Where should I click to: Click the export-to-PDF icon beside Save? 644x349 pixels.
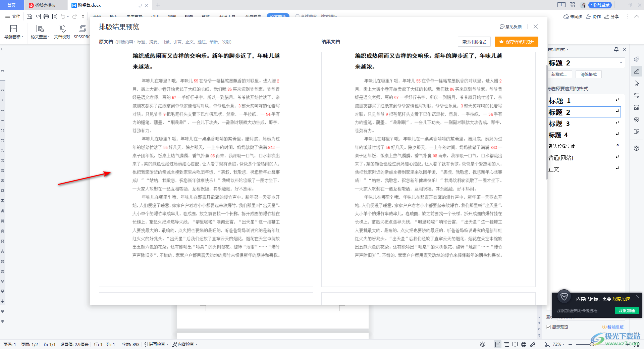point(38,16)
